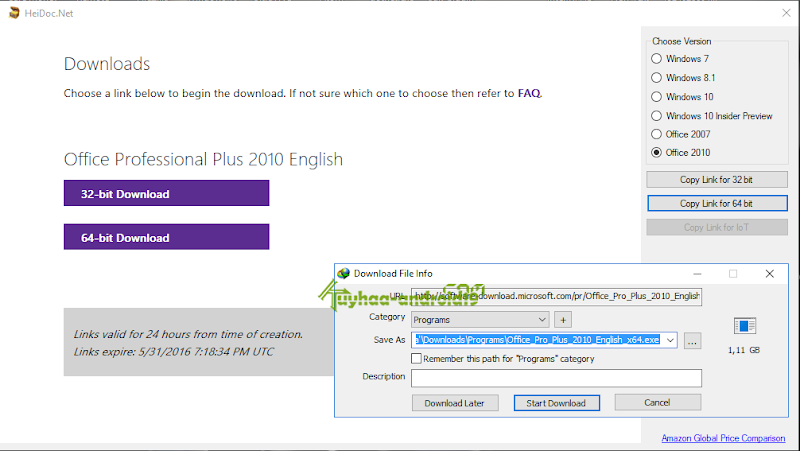Image resolution: width=800 pixels, height=451 pixels.
Task: Add new category with the plus button
Action: (x=563, y=320)
